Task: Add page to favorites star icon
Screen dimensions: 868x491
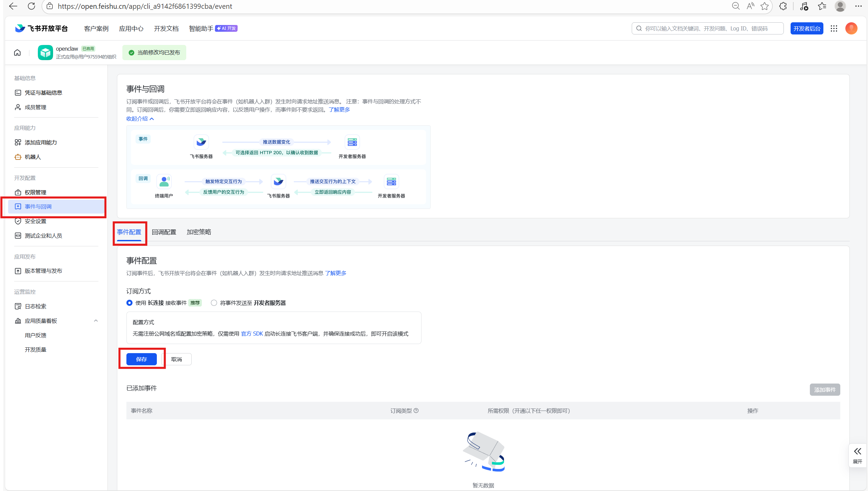Action: [x=764, y=6]
